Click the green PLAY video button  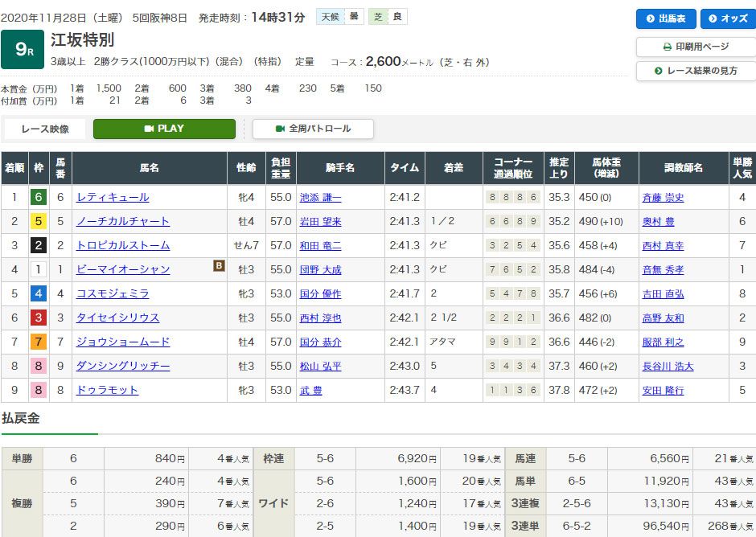(164, 129)
